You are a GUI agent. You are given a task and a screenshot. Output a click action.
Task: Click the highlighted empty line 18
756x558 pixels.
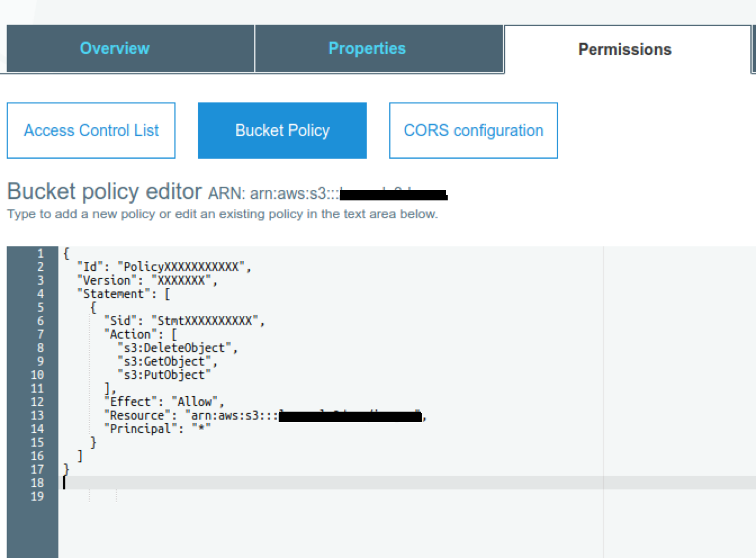(324, 483)
